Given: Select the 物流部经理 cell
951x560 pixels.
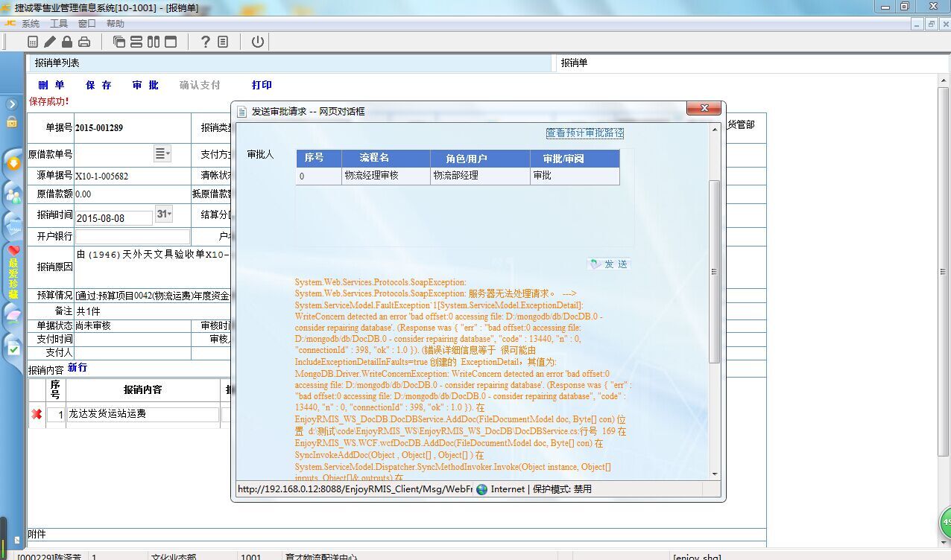Looking at the screenshot, I should (x=480, y=176).
